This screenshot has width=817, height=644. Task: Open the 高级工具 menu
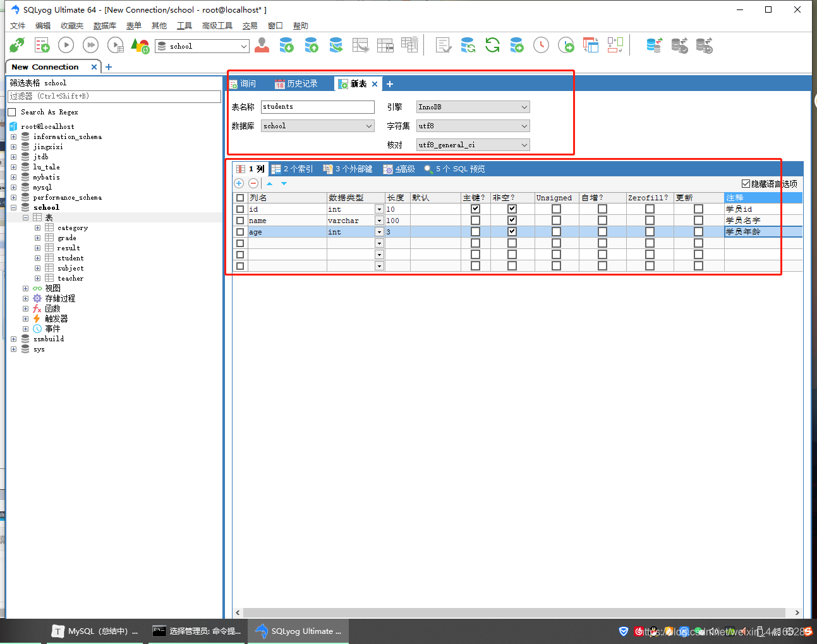point(217,26)
